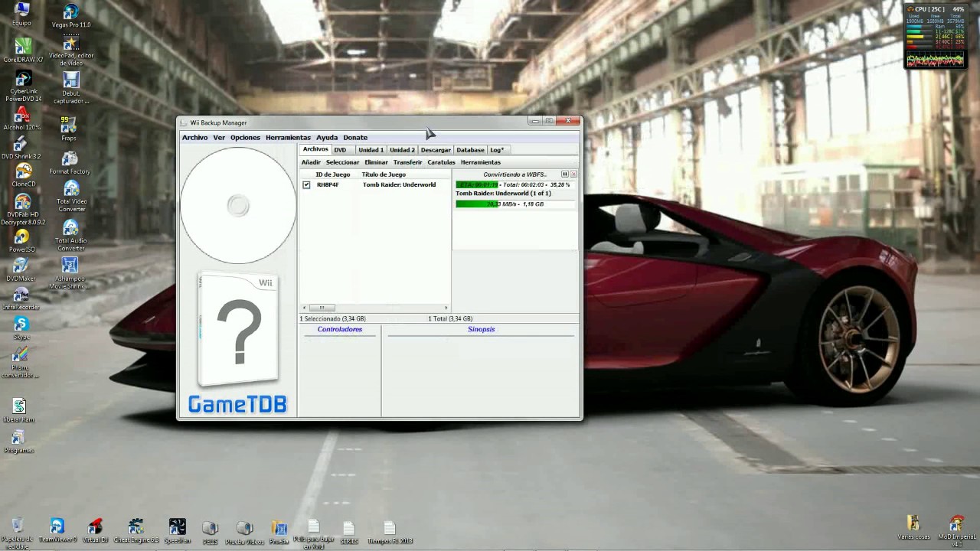The height and width of the screenshot is (551, 980).
Task: Click the Donate menu item
Action: point(355,138)
